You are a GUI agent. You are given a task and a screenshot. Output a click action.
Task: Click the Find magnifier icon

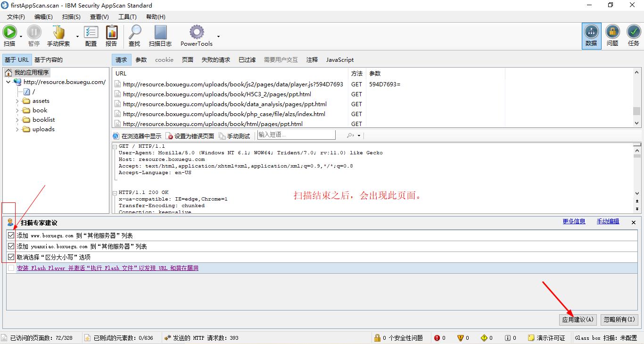[x=135, y=32]
